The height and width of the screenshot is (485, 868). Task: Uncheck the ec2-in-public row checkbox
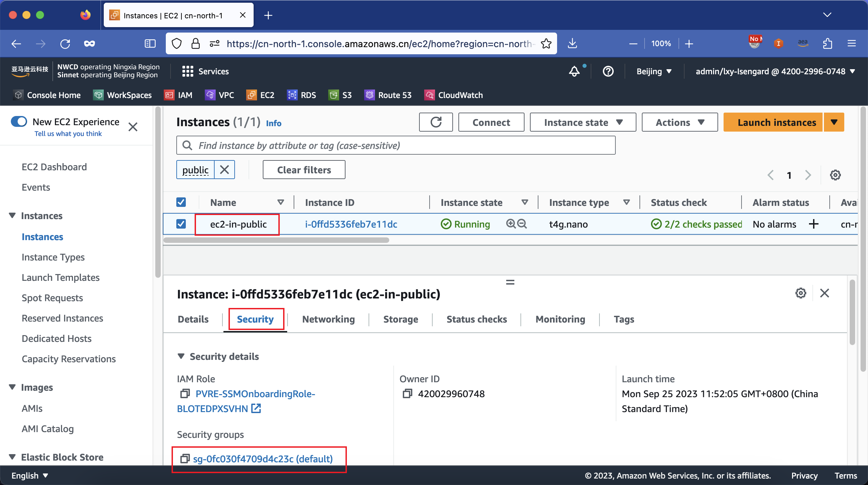[x=181, y=224]
